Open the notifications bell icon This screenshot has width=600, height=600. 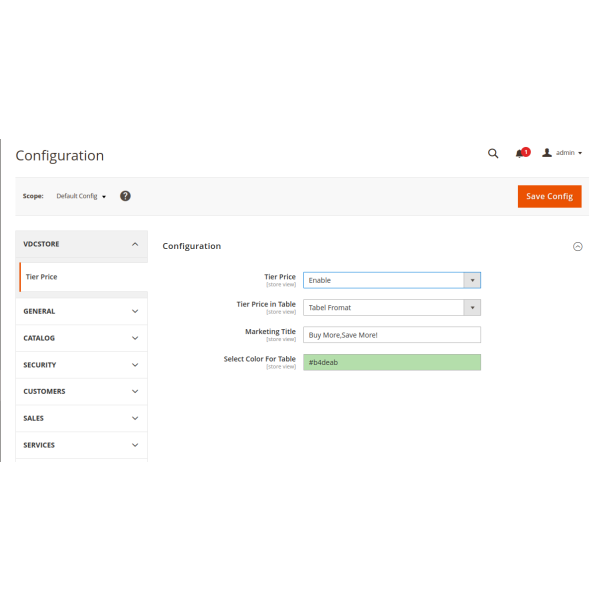[x=520, y=153]
